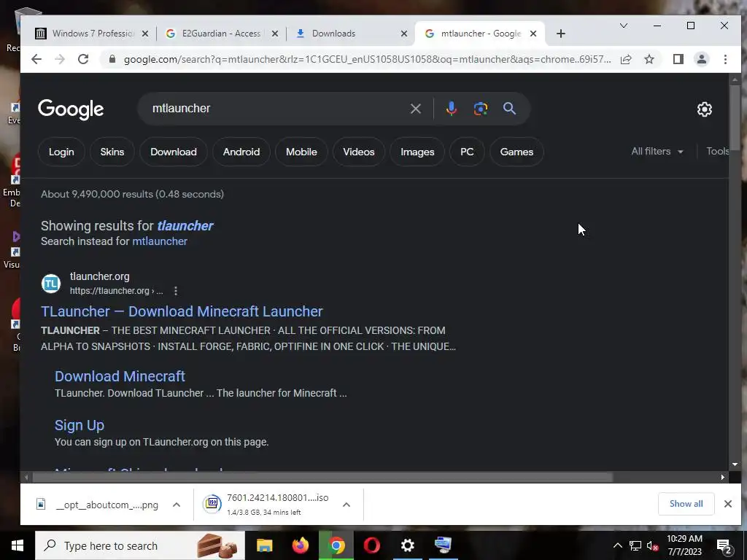Apply the Download filter chip
Viewport: 747px width, 560px height.
click(x=174, y=152)
